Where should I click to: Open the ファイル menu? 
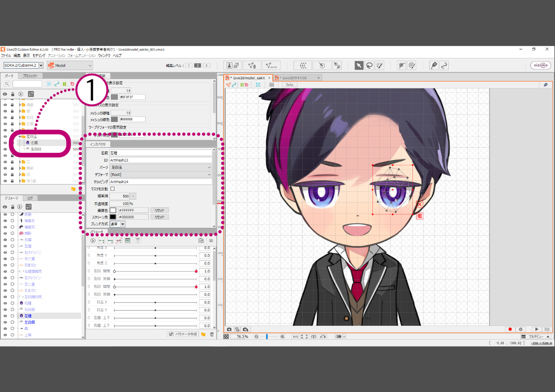6,55
